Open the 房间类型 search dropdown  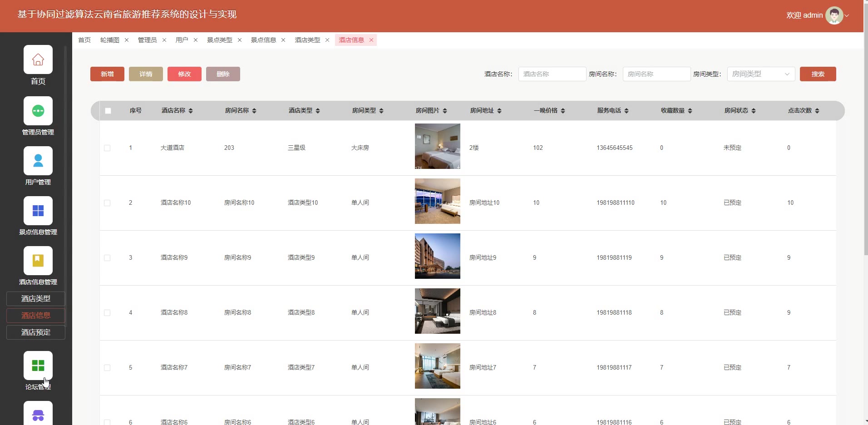tap(760, 74)
